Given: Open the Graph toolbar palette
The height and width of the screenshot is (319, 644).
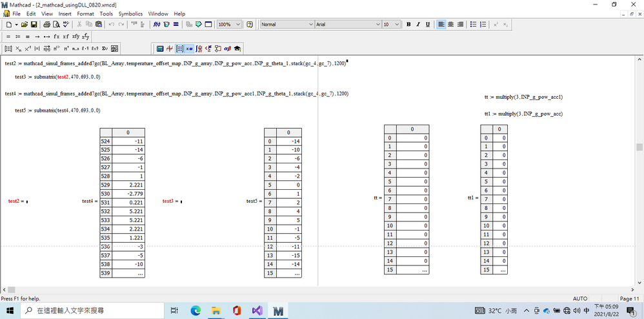Looking at the screenshot, I should click(170, 48).
